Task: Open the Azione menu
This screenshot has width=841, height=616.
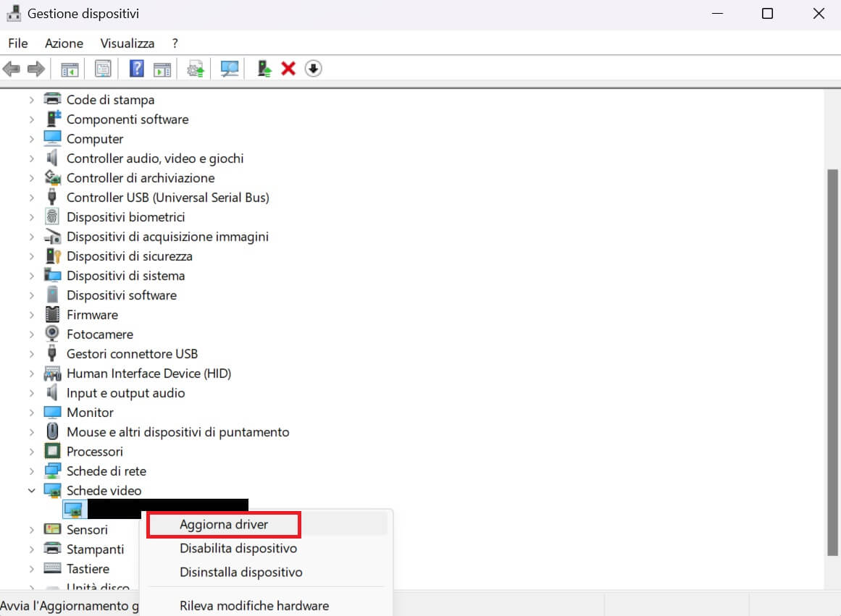Action: [x=64, y=43]
